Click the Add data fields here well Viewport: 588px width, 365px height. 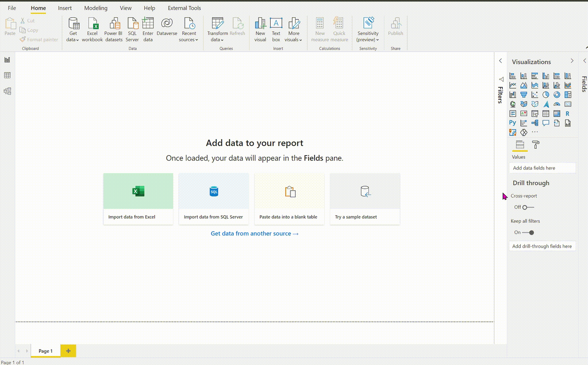pos(542,168)
